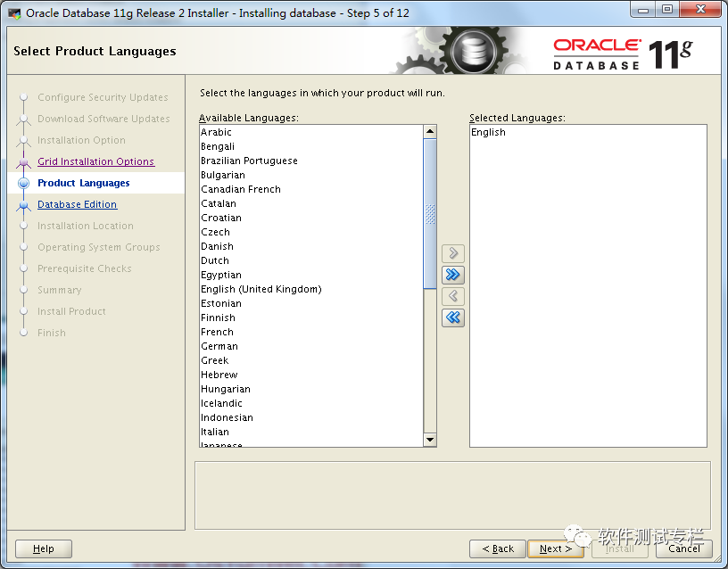Viewport: 728px width, 569px height.
Task: Cancel the installation with the Cancel button
Action: 684,548
